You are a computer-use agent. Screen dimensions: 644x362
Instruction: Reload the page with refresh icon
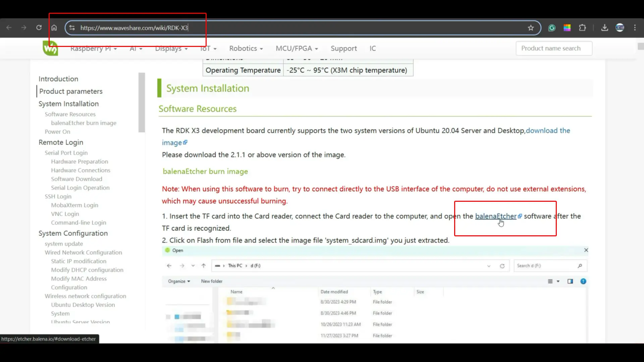(x=39, y=27)
